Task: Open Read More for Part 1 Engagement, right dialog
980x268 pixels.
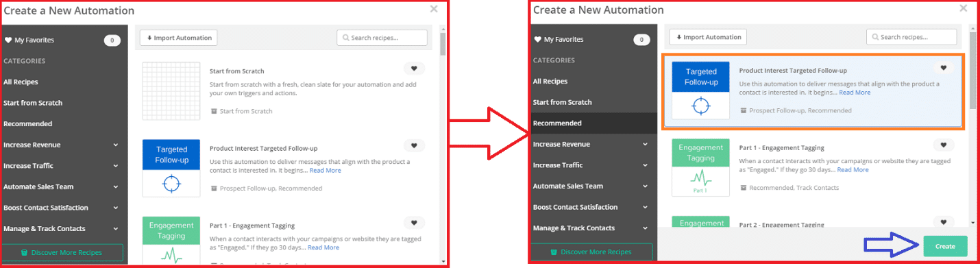Action: (x=853, y=169)
